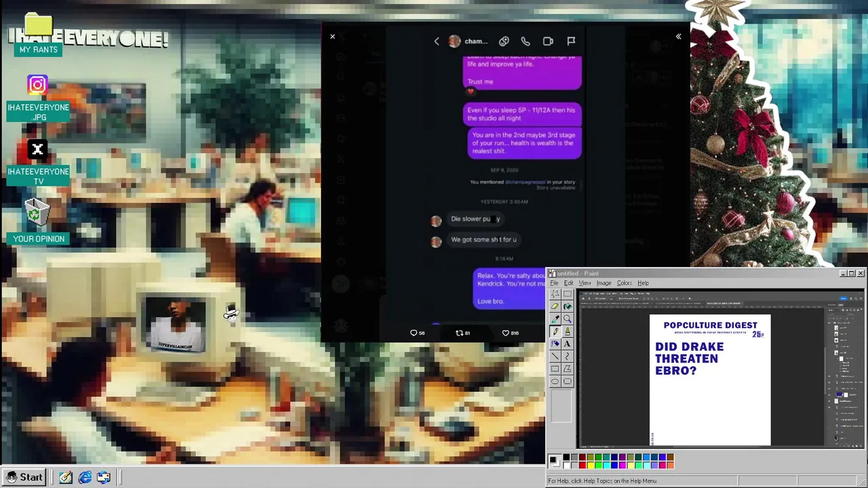Collapse the side panel with double-chevron icon
The width and height of the screenshot is (868, 488).
tap(678, 37)
